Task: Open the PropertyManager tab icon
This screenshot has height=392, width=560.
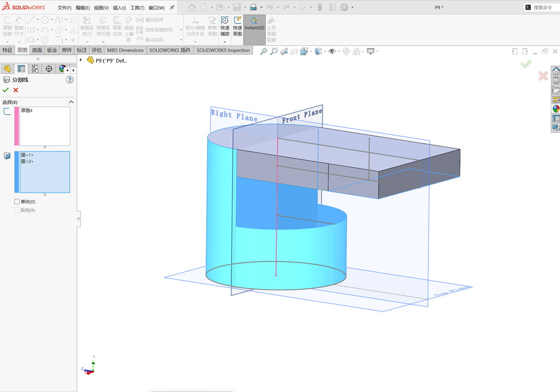Action: (21, 68)
